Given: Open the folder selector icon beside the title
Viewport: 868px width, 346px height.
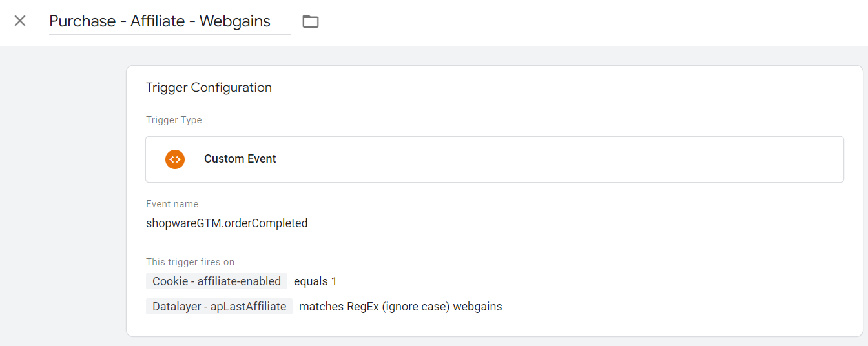Looking at the screenshot, I should pyautogui.click(x=311, y=21).
